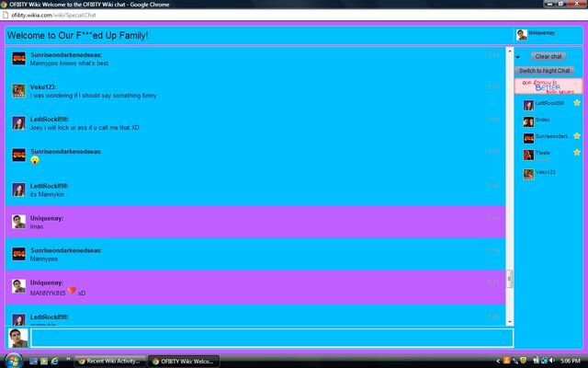The height and width of the screenshot is (368, 588).
Task: Click Veku123's avatar next to "something funny" message
Action: [x=18, y=90]
